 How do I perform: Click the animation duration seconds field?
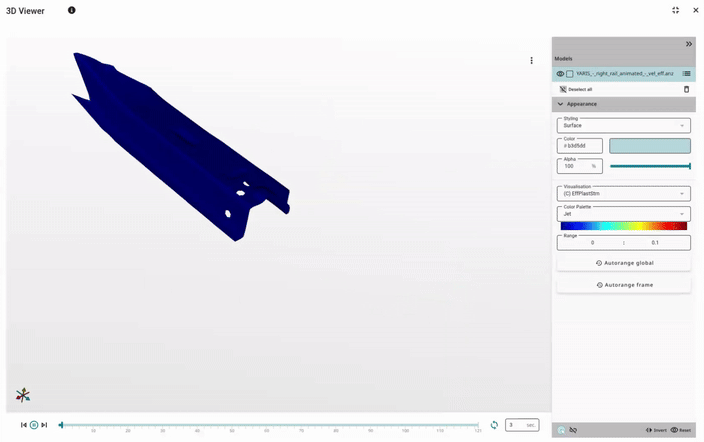(x=522, y=425)
